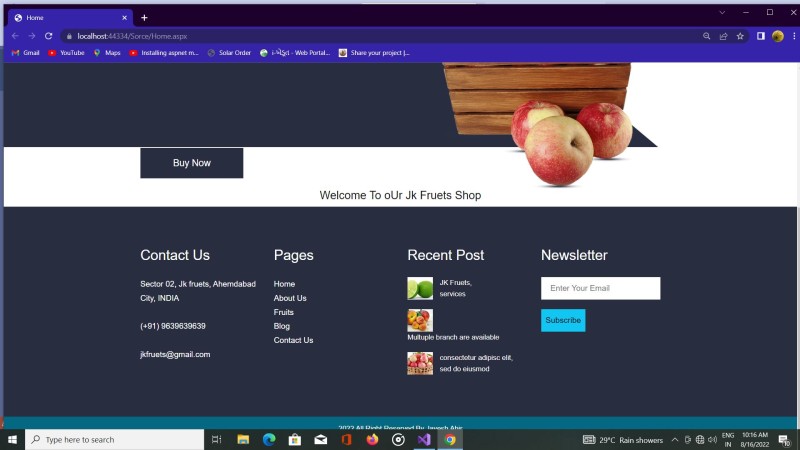Click the phone number (+91) 9639639639
Image resolution: width=800 pixels, height=450 pixels.
click(x=173, y=326)
